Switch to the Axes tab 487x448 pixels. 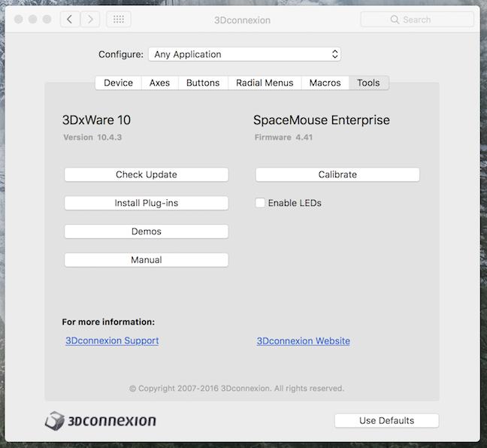click(x=159, y=83)
